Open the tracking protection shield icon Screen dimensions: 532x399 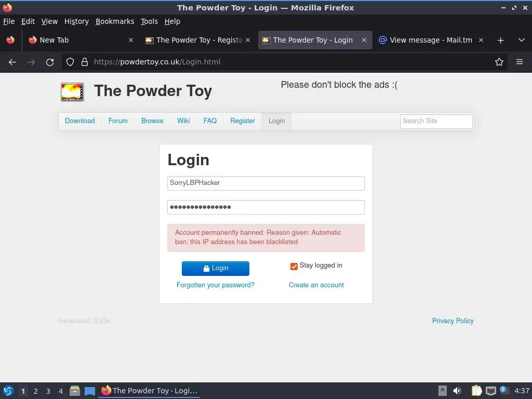point(70,62)
